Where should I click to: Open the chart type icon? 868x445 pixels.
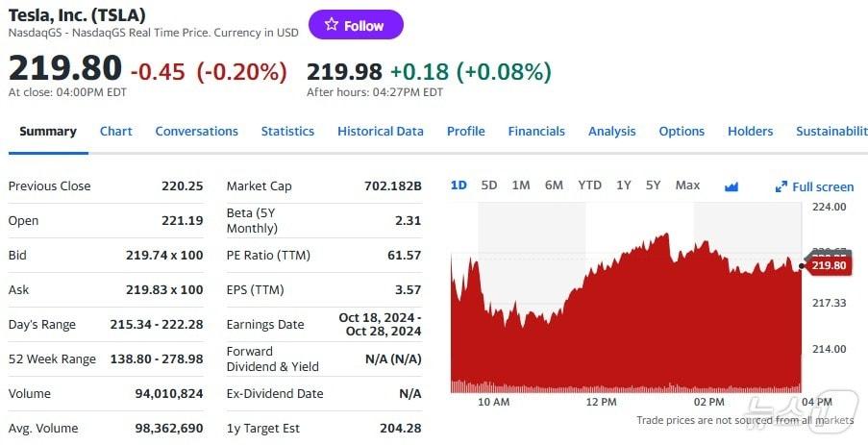(x=732, y=186)
